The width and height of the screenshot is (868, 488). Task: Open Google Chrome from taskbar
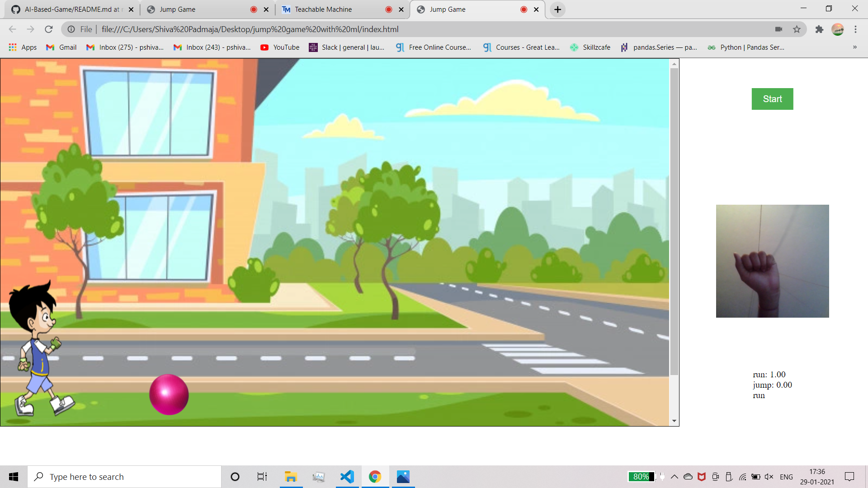coord(375,477)
